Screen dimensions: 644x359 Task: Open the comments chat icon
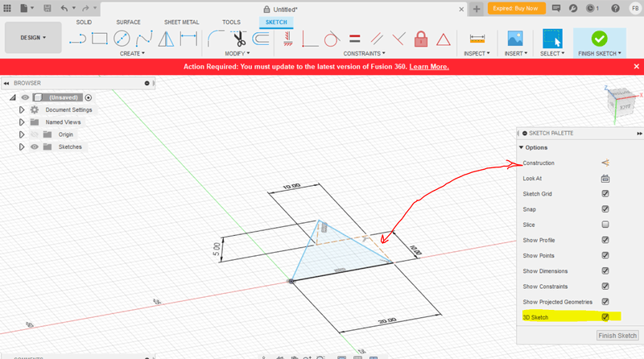[556, 8]
